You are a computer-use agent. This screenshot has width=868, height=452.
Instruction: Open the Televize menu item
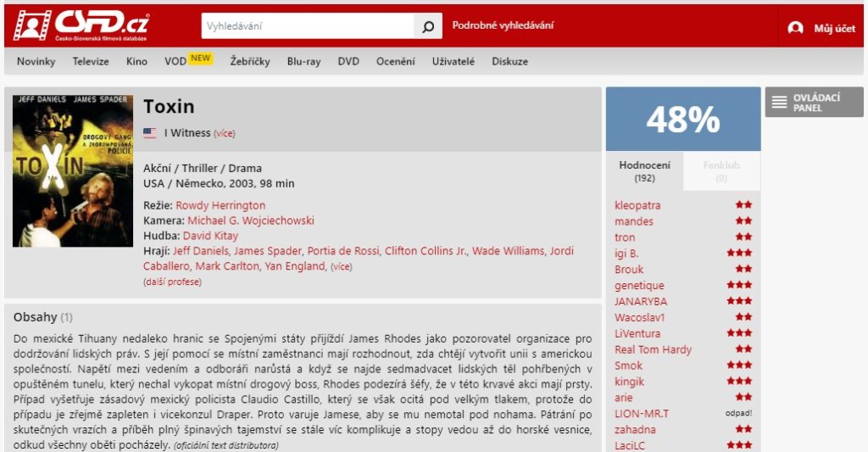point(91,62)
